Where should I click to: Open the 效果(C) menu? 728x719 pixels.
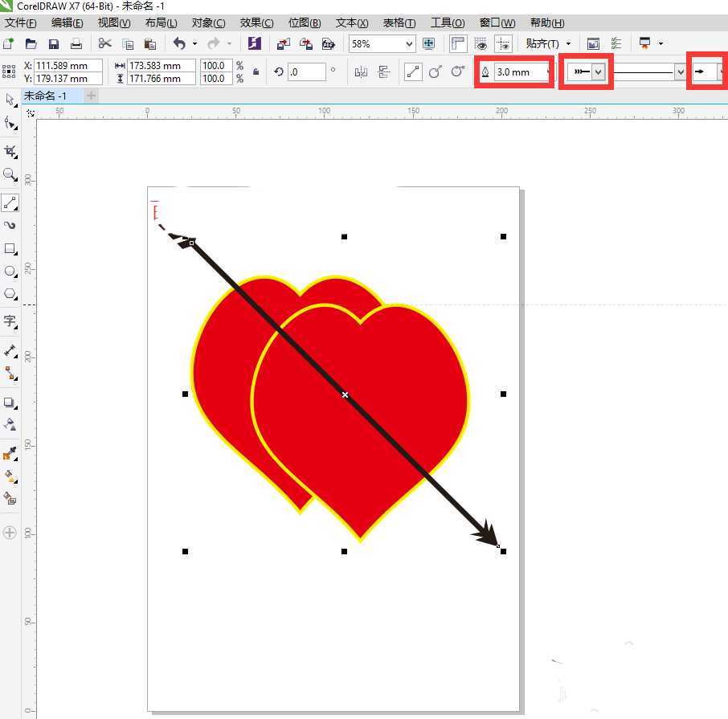pos(256,22)
